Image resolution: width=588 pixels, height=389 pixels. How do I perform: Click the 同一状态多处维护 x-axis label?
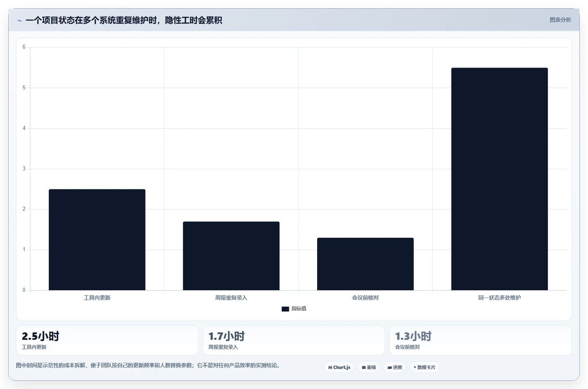[499, 298]
